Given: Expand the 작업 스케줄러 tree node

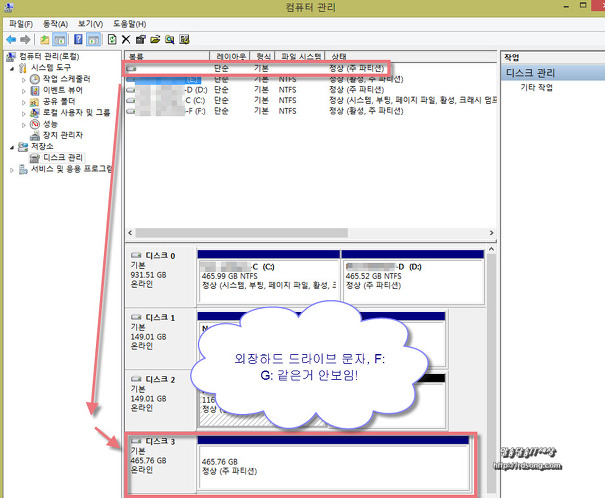Looking at the screenshot, I should point(23,79).
